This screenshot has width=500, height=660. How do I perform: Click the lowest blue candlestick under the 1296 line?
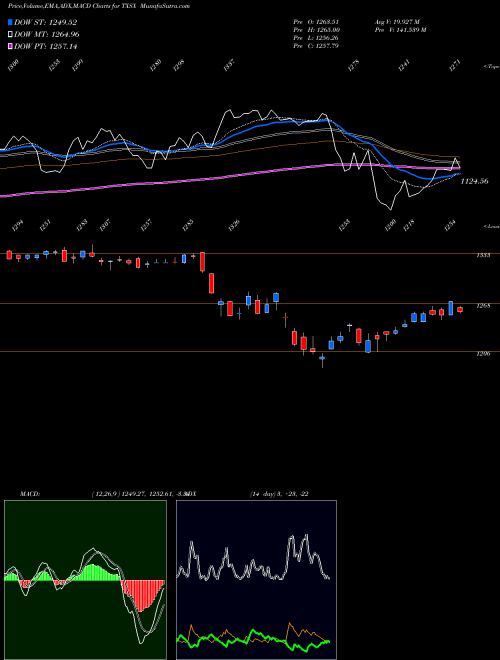pyautogui.click(x=322, y=359)
